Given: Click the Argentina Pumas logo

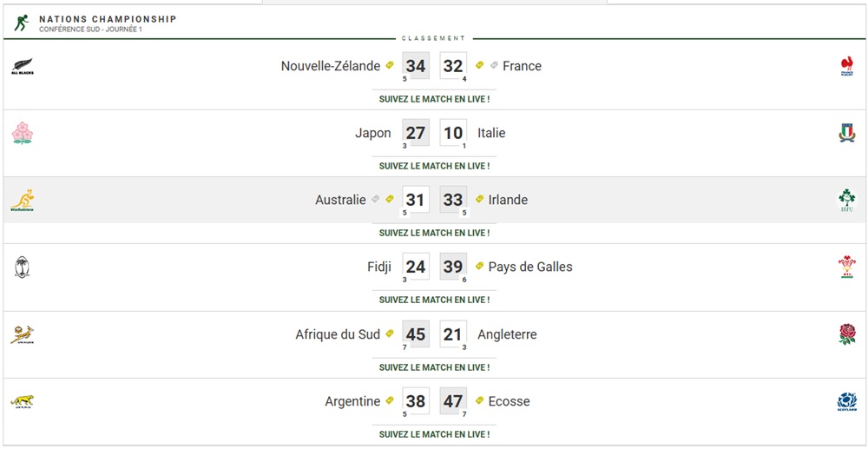Looking at the screenshot, I should point(23,401).
